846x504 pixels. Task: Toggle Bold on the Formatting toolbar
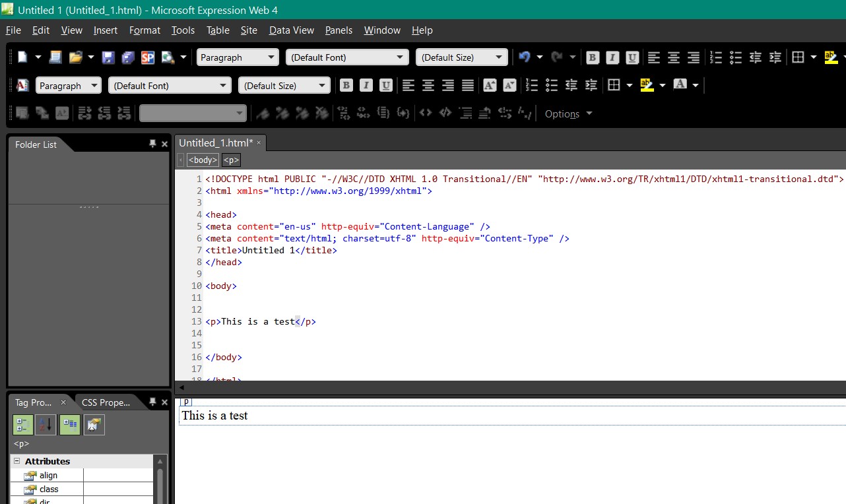[346, 85]
